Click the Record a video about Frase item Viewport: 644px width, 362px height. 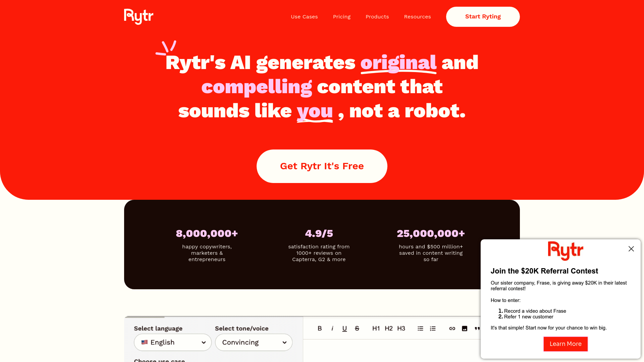(x=535, y=311)
